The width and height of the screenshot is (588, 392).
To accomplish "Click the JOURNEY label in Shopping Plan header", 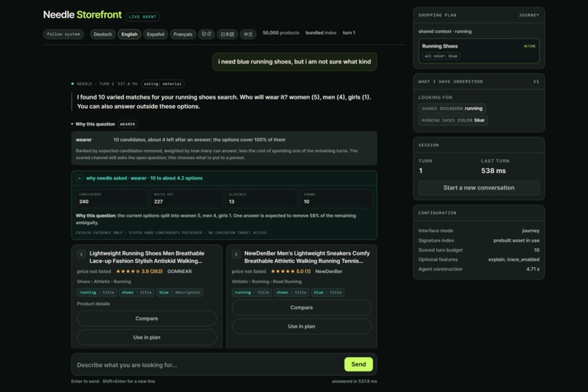I will (x=529, y=15).
